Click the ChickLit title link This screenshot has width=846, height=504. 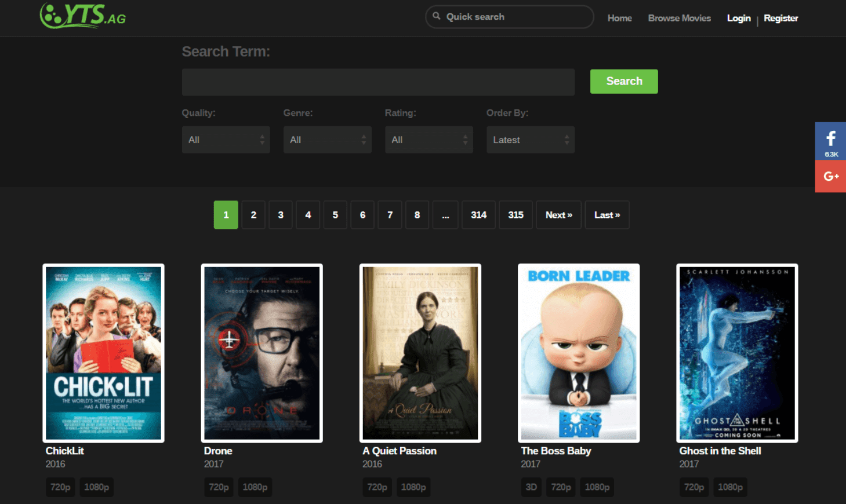point(65,451)
